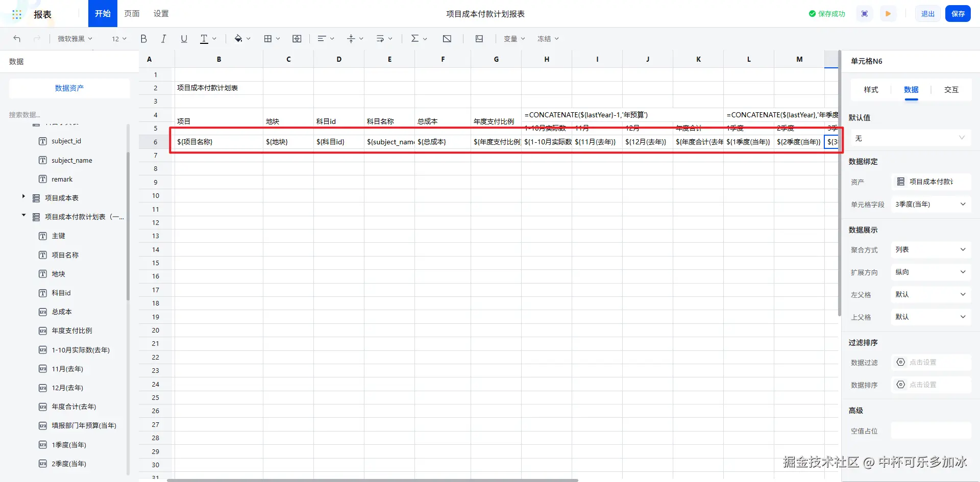Toggle bold formatting
The width and height of the screenshot is (980, 482).
(x=144, y=39)
